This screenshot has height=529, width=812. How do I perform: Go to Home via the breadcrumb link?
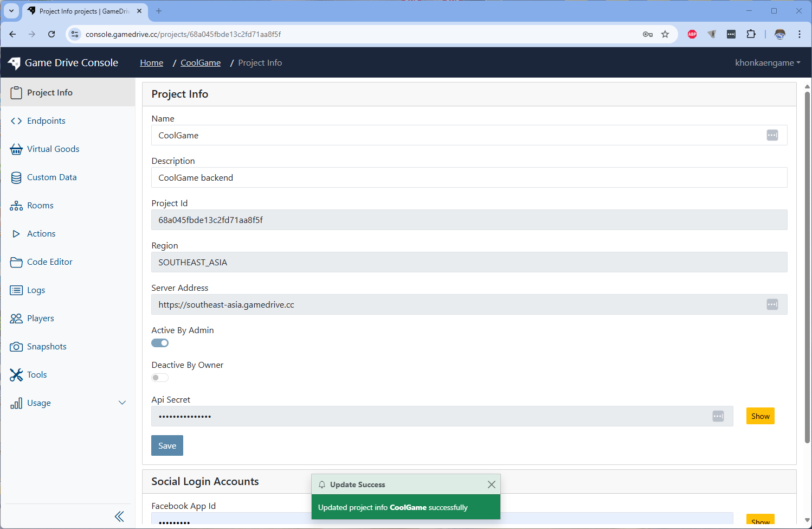[x=151, y=62]
